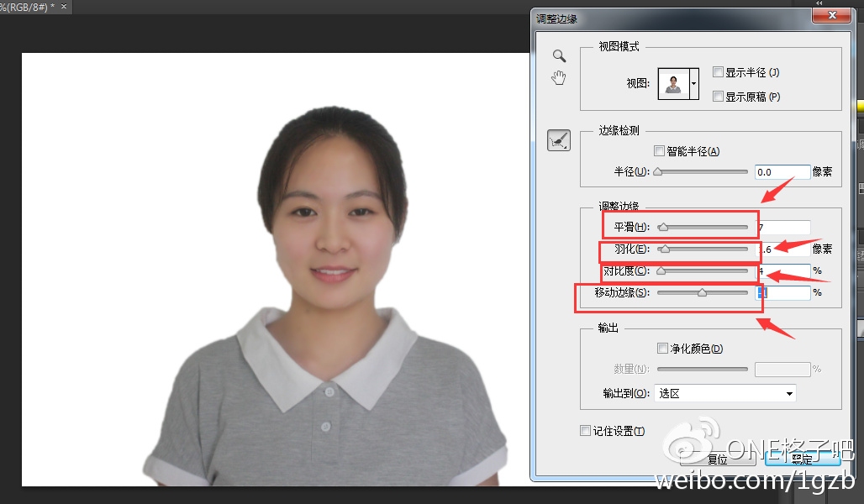The image size is (864, 504).
Task: Expand the Refine Radius tool flyout triangle
Action: (566, 148)
